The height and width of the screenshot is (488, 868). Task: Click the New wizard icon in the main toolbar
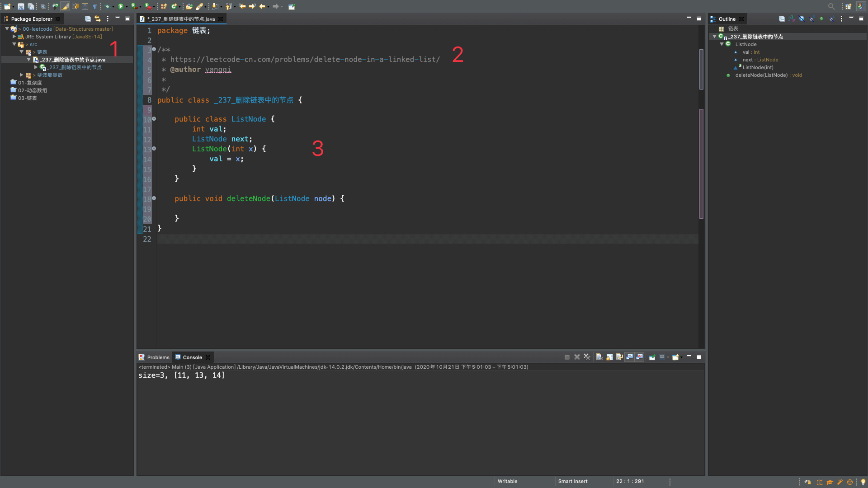(8, 6)
